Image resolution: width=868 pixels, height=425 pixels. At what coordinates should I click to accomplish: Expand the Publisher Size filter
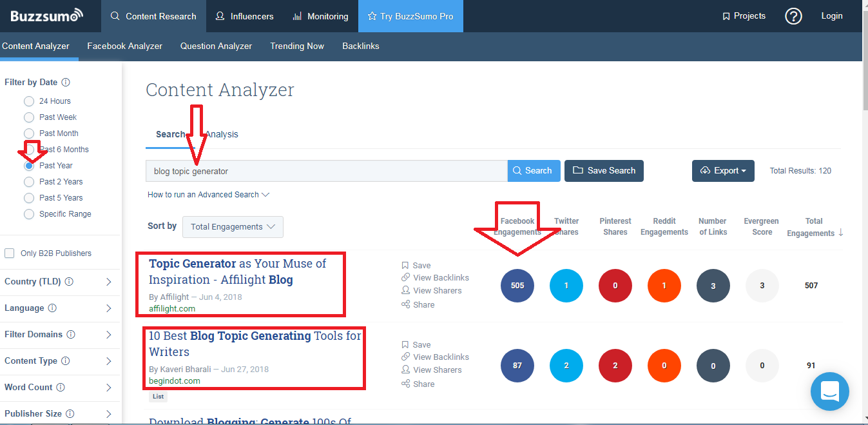pyautogui.click(x=108, y=414)
